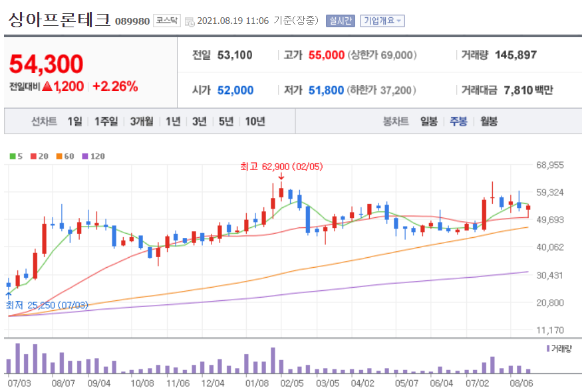
Task: Click the 코스닥 market badge
Action: (x=167, y=21)
